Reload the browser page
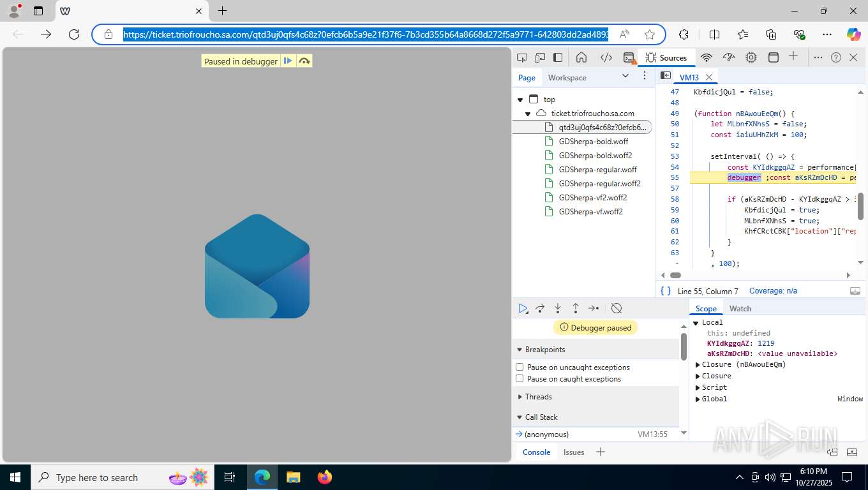868x490 pixels. tap(73, 34)
